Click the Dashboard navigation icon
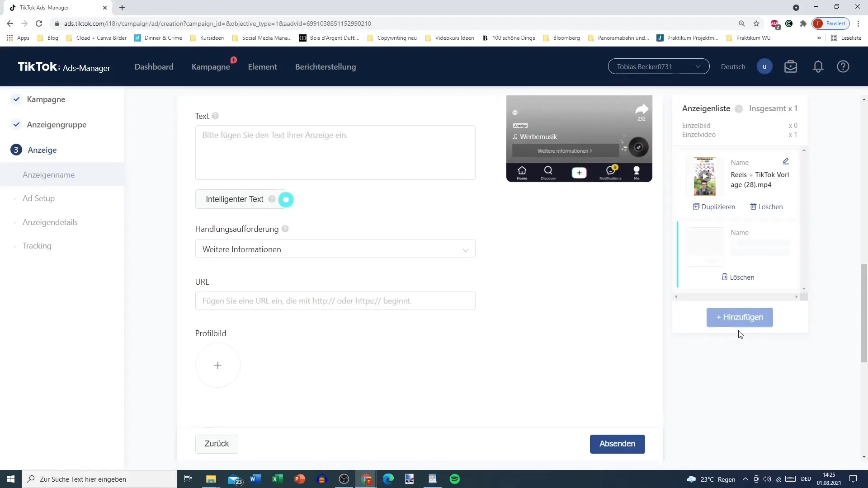This screenshot has height=488, width=868. pos(155,67)
